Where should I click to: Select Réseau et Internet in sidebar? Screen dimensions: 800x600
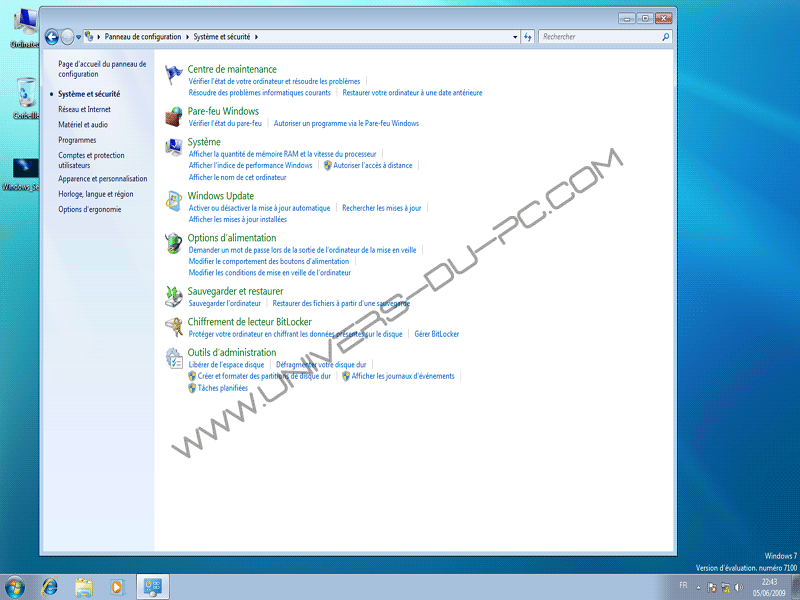[x=84, y=109]
